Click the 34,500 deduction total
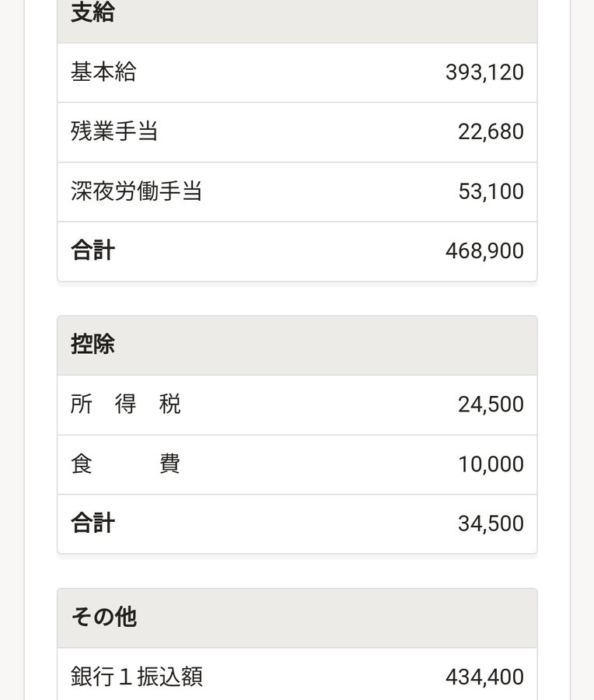 [x=491, y=523]
